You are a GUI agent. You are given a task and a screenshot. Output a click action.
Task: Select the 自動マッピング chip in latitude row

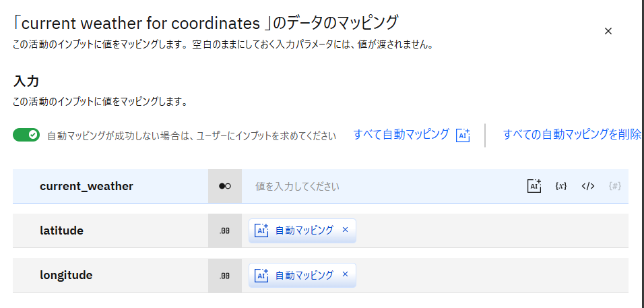(303, 230)
